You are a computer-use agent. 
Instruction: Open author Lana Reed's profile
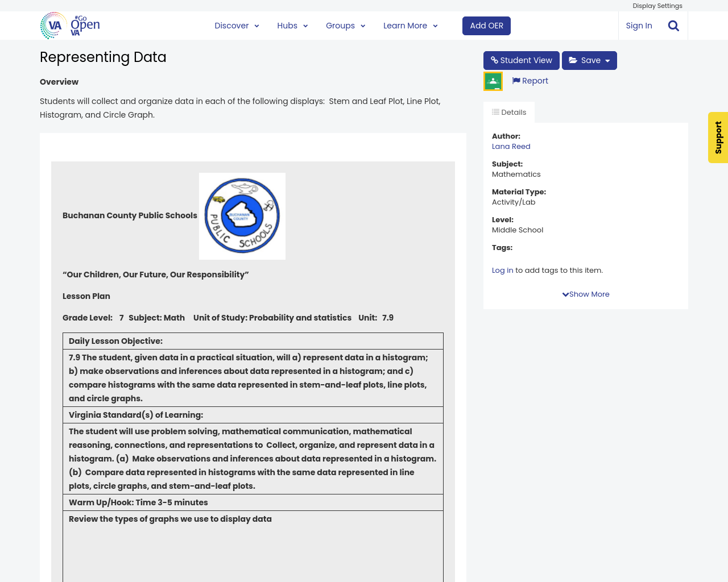coord(511,146)
